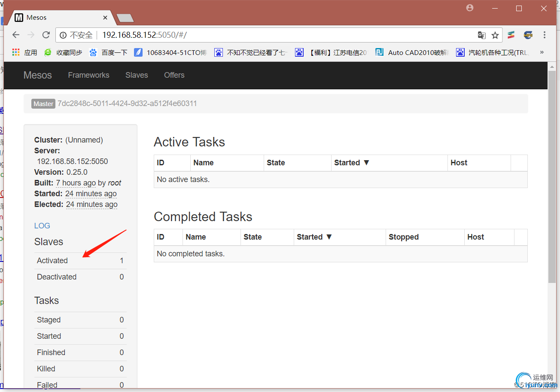This screenshot has height=392, width=560.
Task: Open the MP3 extension icon
Action: pos(528,35)
